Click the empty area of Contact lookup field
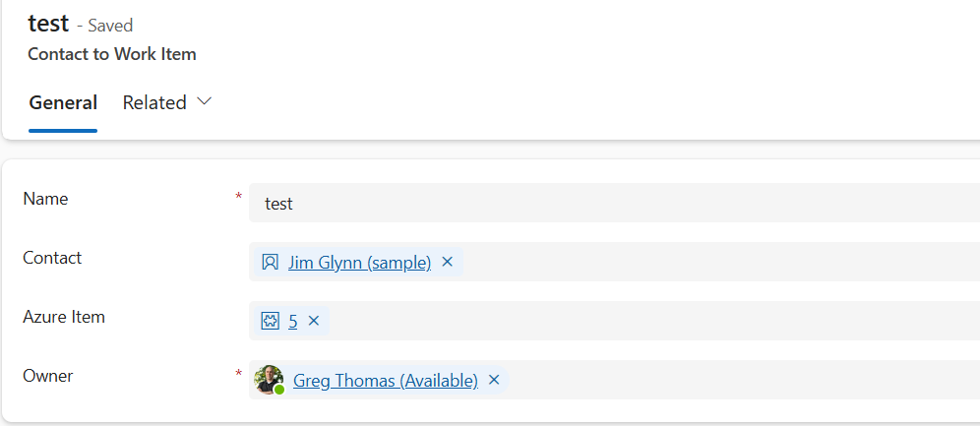980x426 pixels. [718, 263]
